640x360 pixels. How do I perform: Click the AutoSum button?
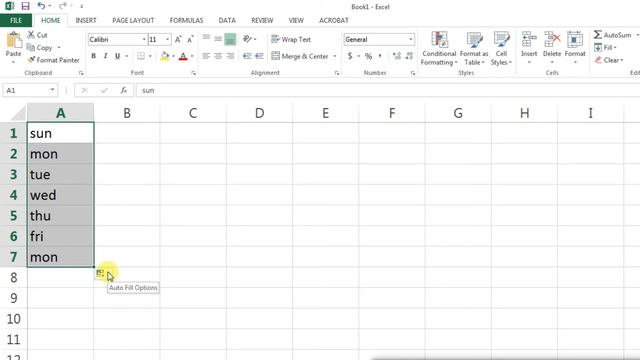(613, 35)
